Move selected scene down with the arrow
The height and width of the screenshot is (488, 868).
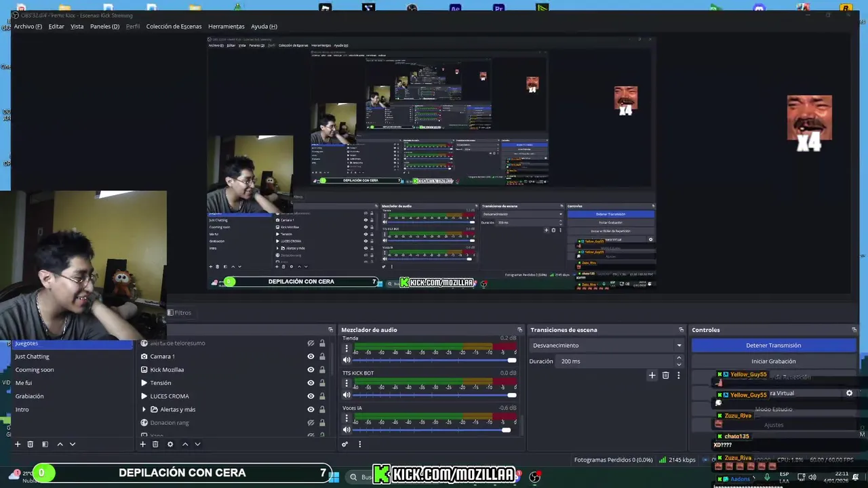tap(73, 444)
